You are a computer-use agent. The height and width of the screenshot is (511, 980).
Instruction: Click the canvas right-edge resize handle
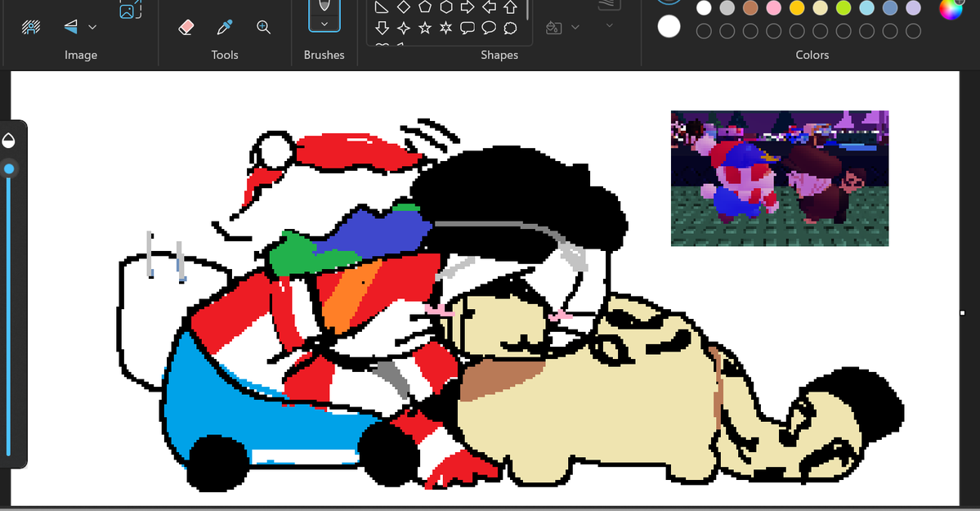[963, 312]
